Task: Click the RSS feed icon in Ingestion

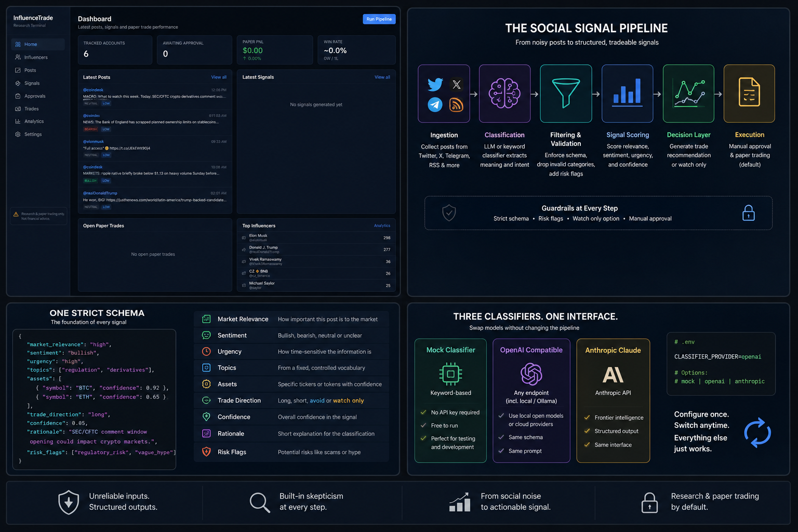Action: click(456, 105)
